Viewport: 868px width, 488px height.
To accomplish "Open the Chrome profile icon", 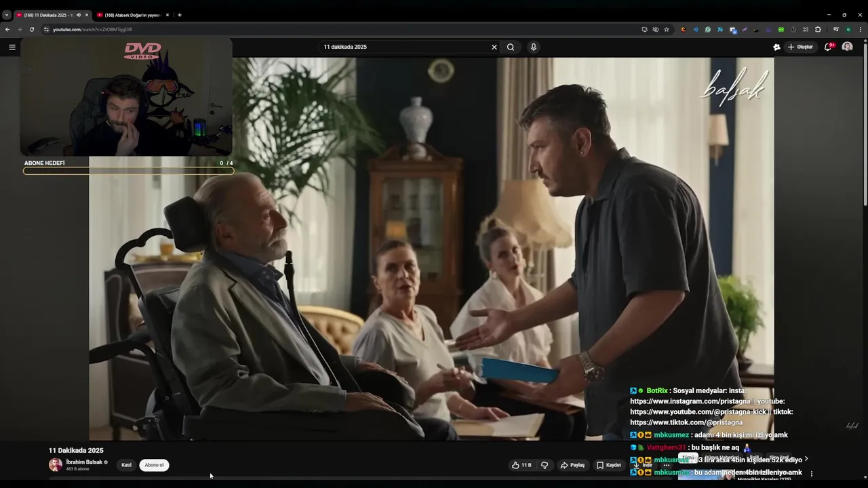I will click(848, 29).
